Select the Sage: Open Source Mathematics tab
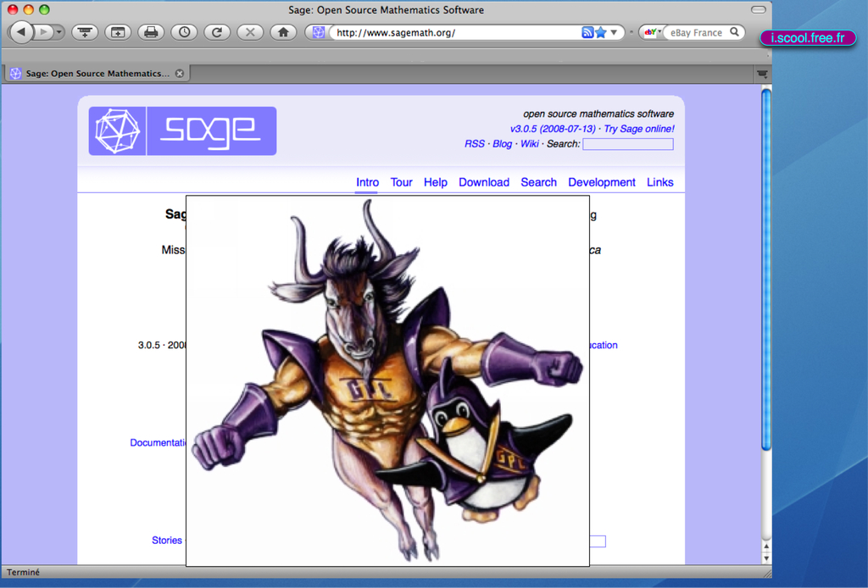The height and width of the screenshot is (588, 868). 97,73
